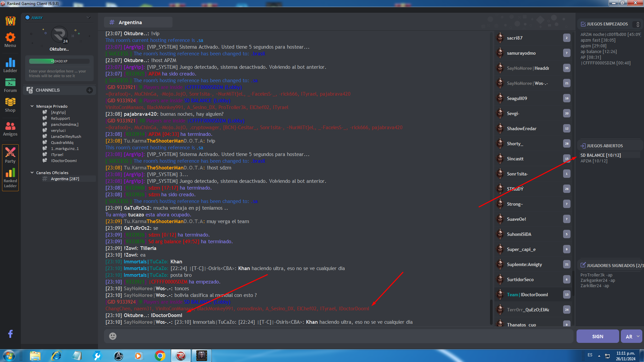Open QuadraMdq private message
The height and width of the screenshot is (362, 644).
pos(62,143)
